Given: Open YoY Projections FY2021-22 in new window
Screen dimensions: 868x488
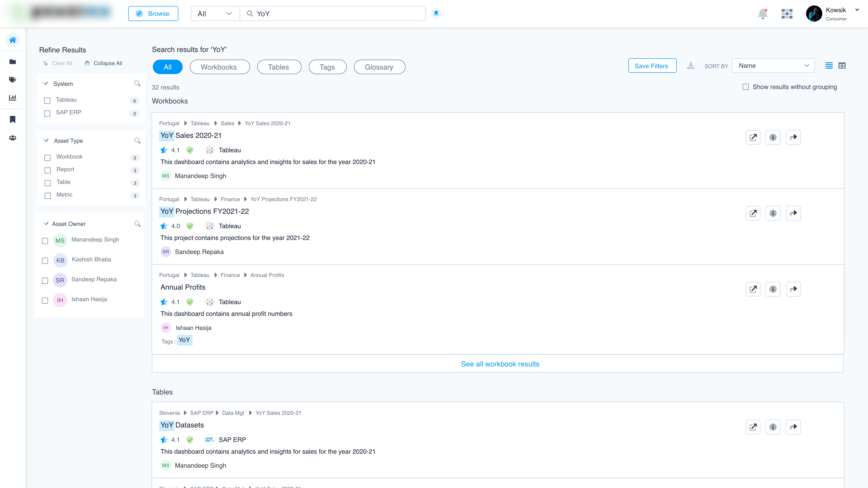Looking at the screenshot, I should [x=753, y=213].
